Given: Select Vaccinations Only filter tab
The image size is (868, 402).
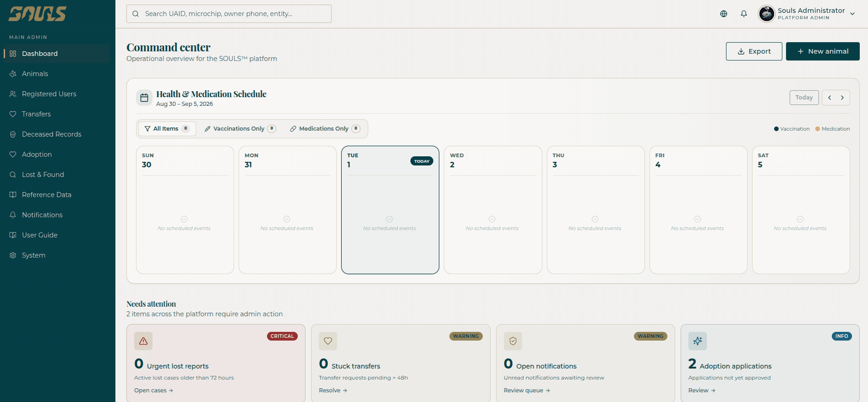Looking at the screenshot, I should coord(240,129).
